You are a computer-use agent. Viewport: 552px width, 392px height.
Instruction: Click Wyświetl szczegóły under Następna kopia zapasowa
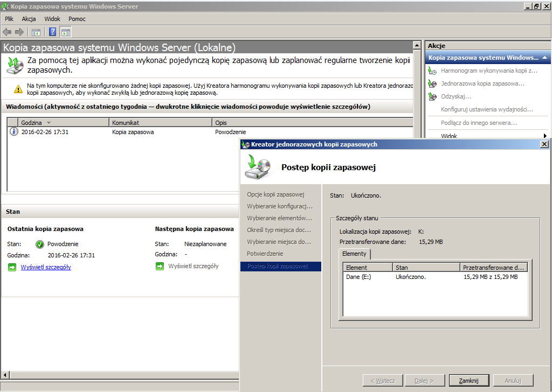point(194,266)
